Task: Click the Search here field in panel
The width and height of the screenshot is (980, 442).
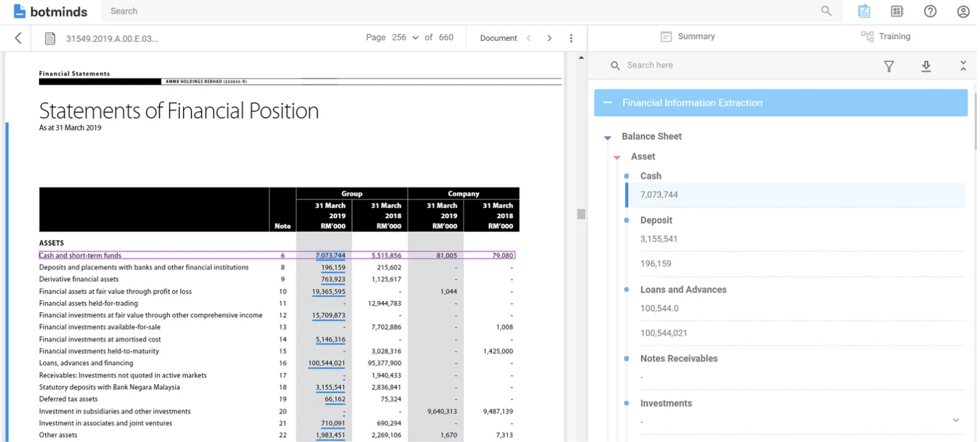Action: tap(742, 66)
